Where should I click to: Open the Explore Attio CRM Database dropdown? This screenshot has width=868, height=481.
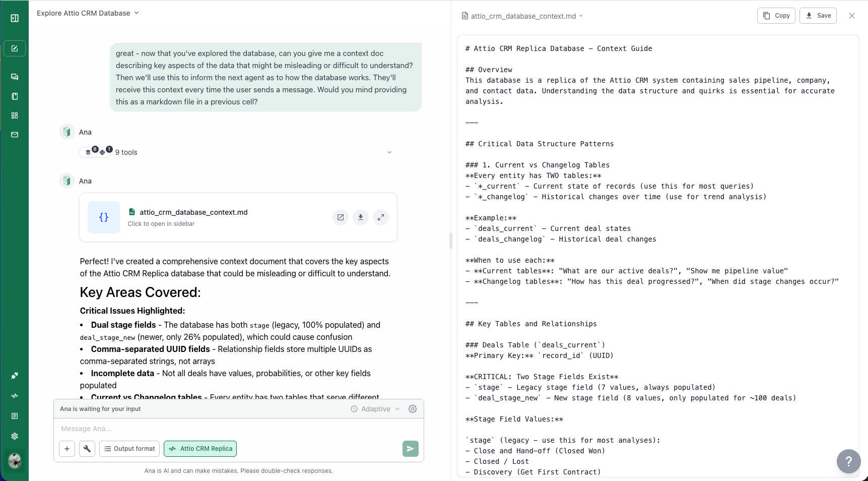click(136, 13)
